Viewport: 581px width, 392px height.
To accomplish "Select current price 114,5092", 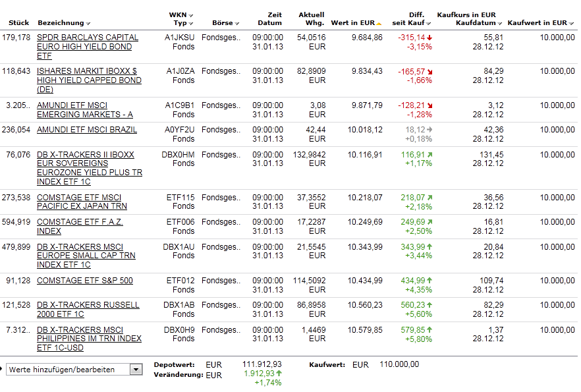I will click(x=309, y=281).
